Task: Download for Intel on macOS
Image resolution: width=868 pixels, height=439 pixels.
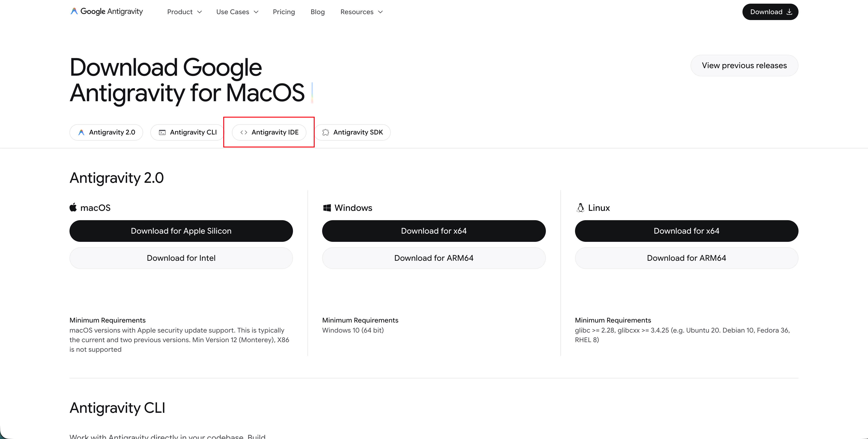Action: tap(181, 258)
